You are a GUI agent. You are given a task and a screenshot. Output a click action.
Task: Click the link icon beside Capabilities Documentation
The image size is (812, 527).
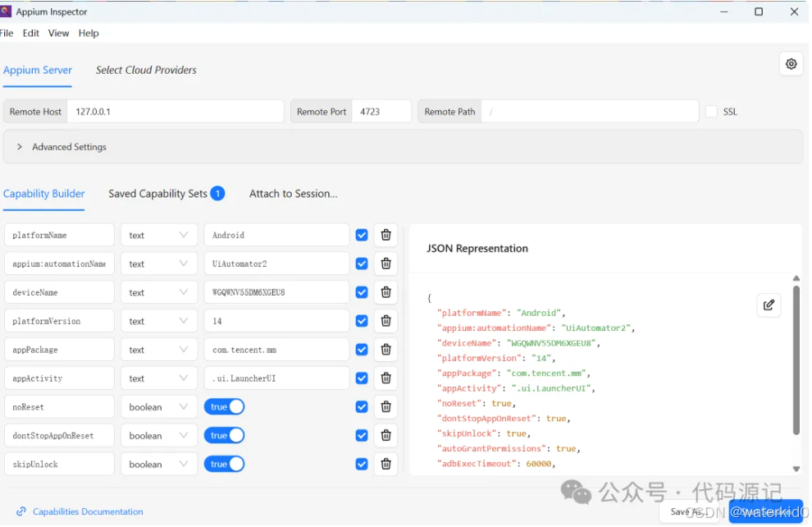click(21, 513)
